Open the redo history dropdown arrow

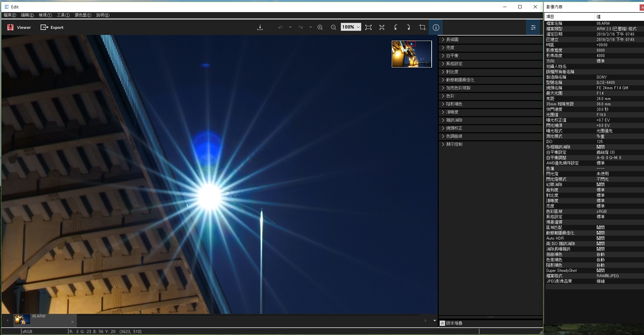pyautogui.click(x=311, y=28)
